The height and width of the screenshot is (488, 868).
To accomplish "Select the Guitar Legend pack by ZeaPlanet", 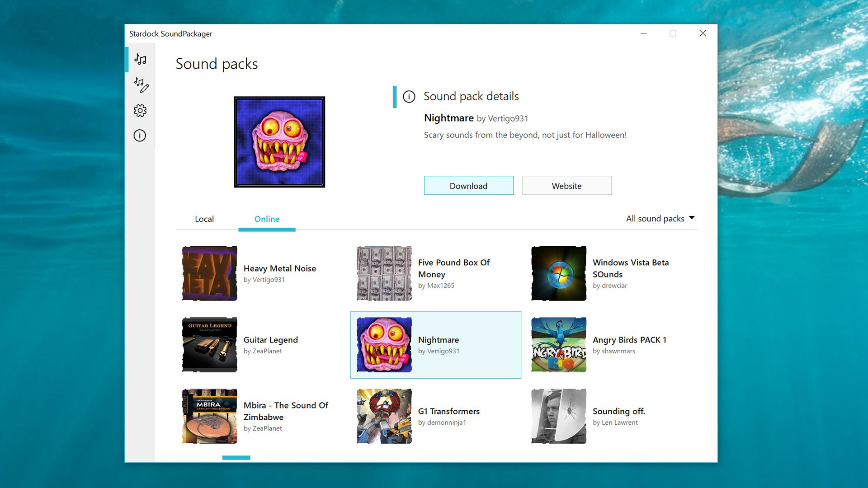I will point(209,345).
